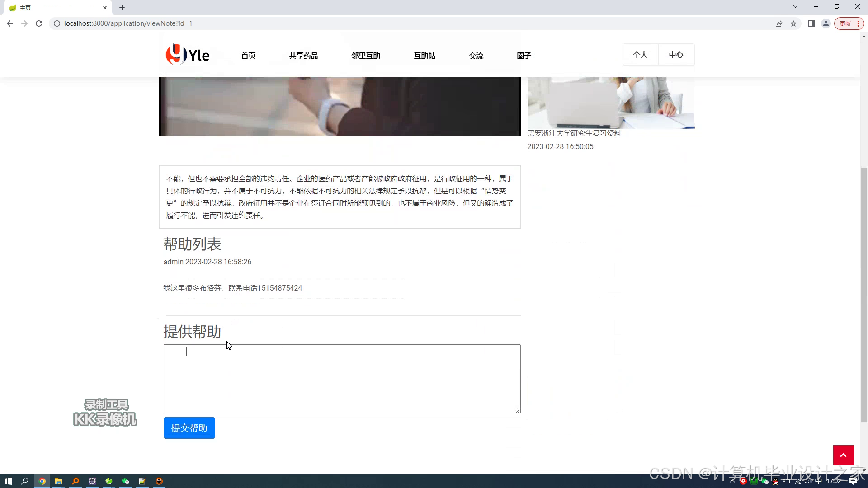The height and width of the screenshot is (488, 868).
Task: Bookmark this page using the star icon
Action: 793,23
